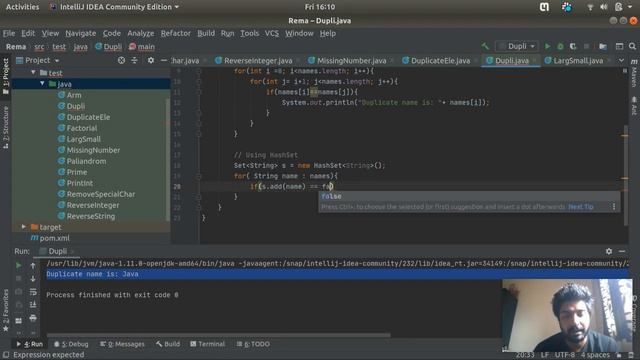Open Ubuntu network status icon
The image size is (640, 360).
(590, 7)
